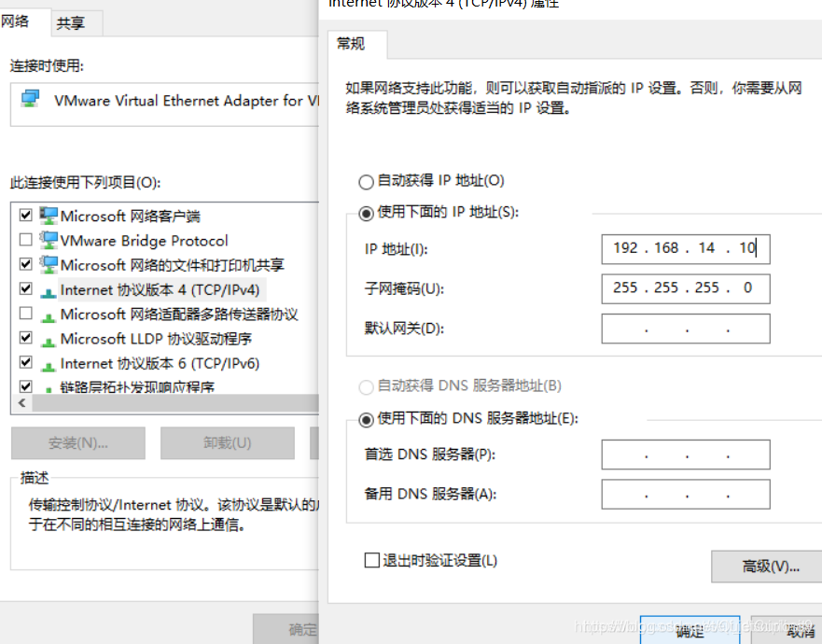Viewport: 822px width, 644px height.
Task: Select 使用下面的 DNS 服务器地址(E) radio button
Action: (366, 420)
